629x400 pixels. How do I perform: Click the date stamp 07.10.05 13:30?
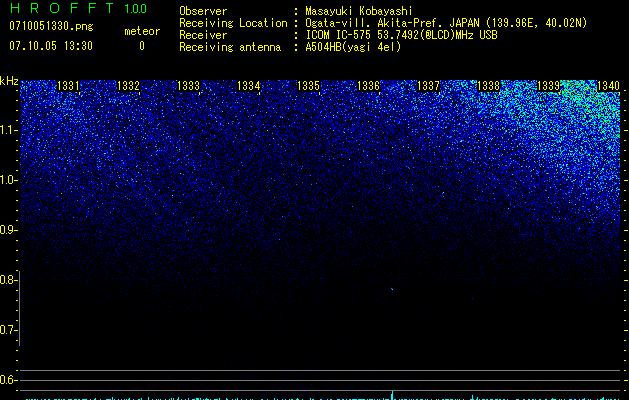[51, 46]
